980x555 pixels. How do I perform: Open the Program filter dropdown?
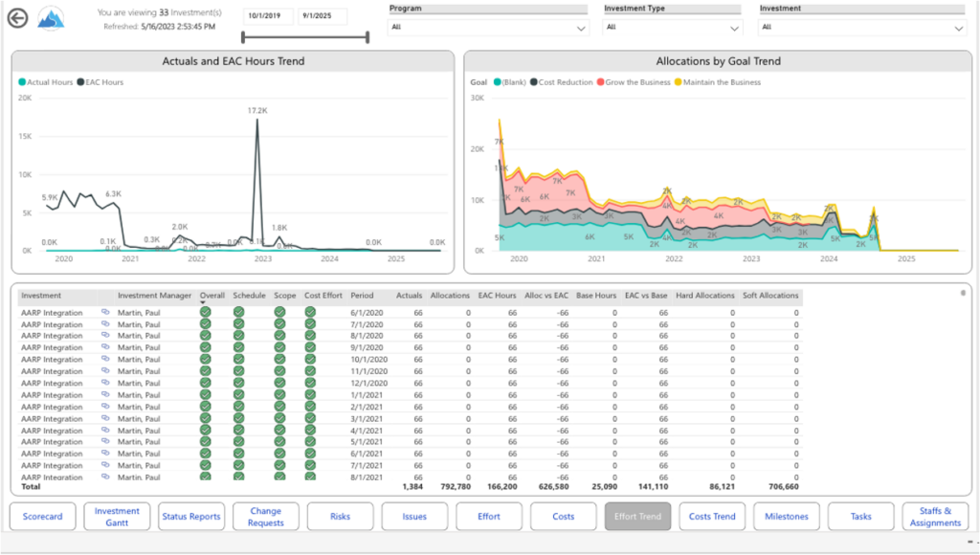point(488,28)
